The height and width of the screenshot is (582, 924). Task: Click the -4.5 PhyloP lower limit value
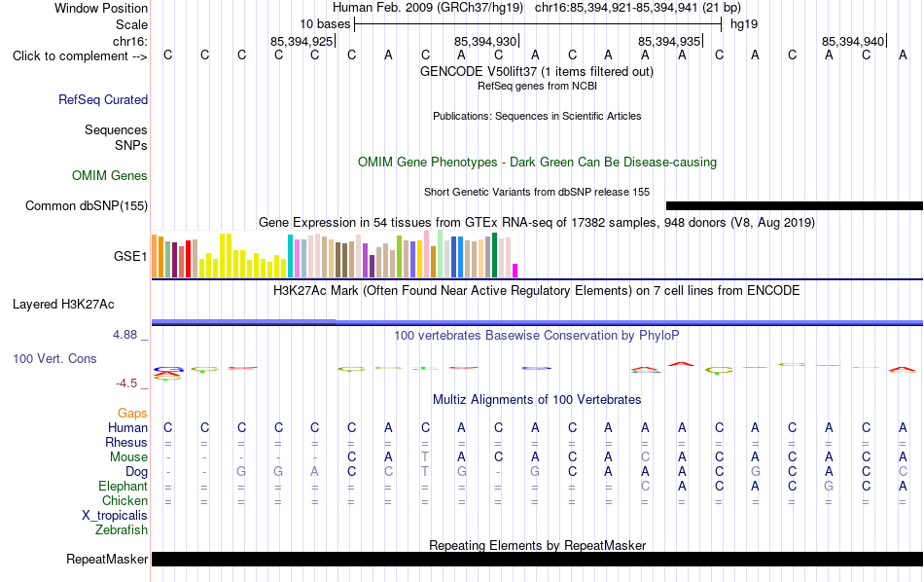(126, 383)
